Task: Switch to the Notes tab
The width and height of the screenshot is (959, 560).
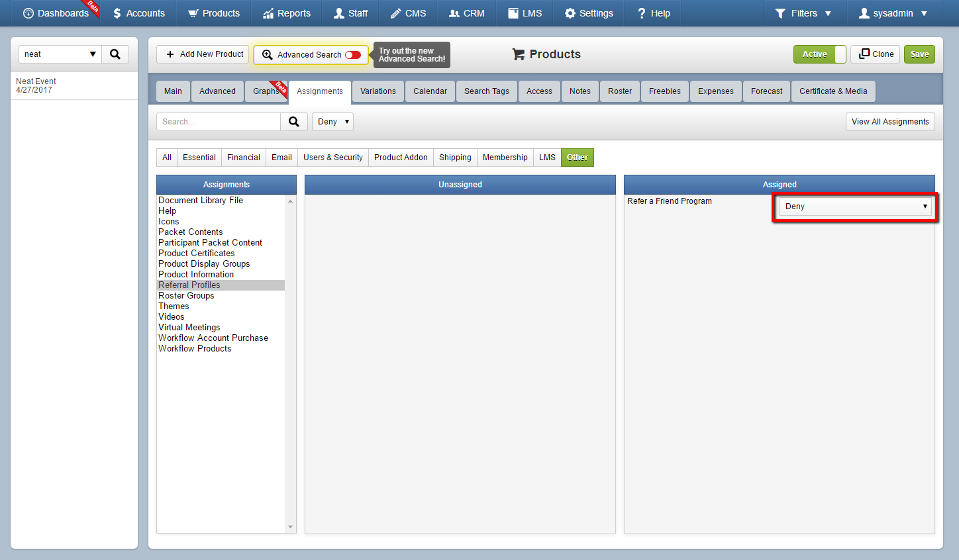Action: [x=580, y=91]
